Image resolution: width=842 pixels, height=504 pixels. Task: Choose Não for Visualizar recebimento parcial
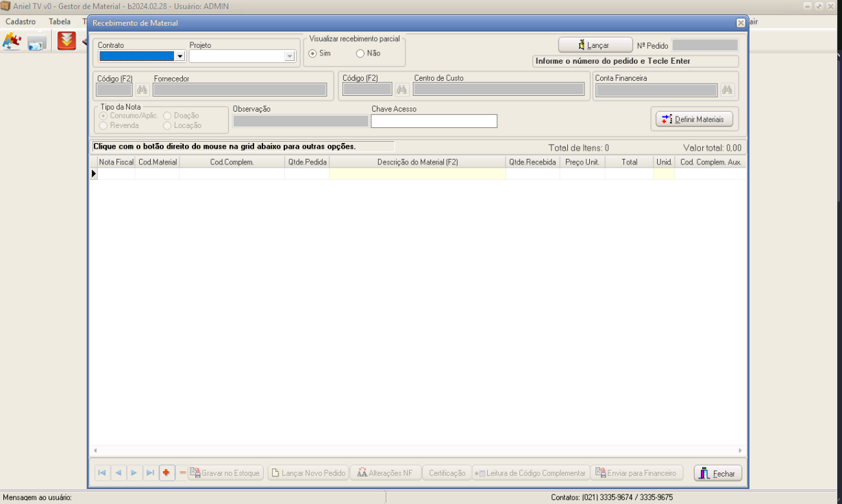pos(360,53)
